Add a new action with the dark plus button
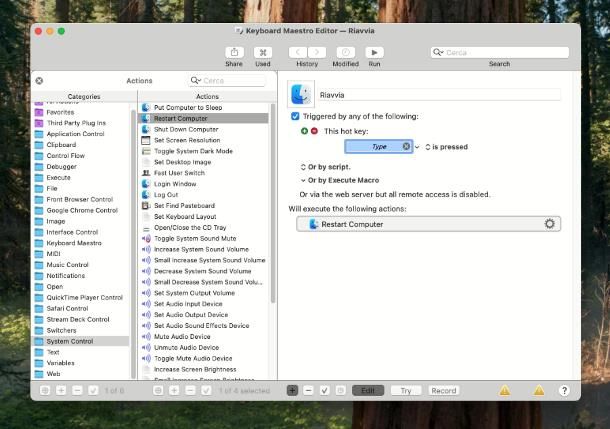Viewport: 610px width, 429px height. tap(292, 390)
